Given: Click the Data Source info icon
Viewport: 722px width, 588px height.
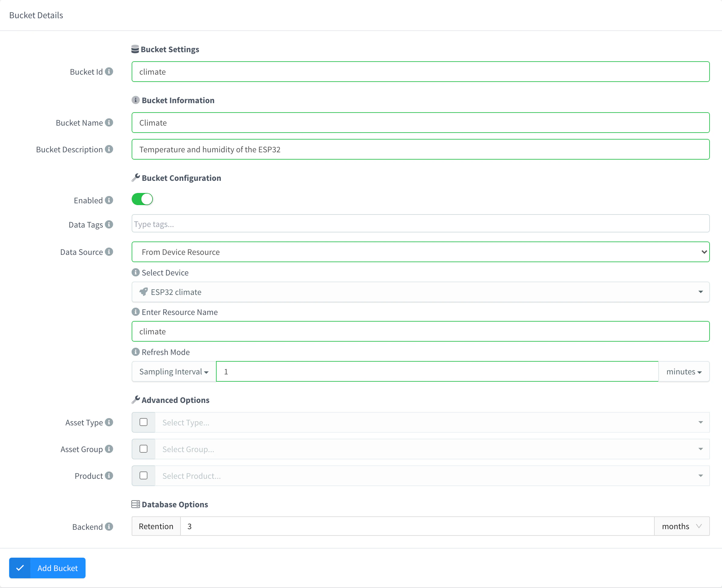Looking at the screenshot, I should point(109,252).
